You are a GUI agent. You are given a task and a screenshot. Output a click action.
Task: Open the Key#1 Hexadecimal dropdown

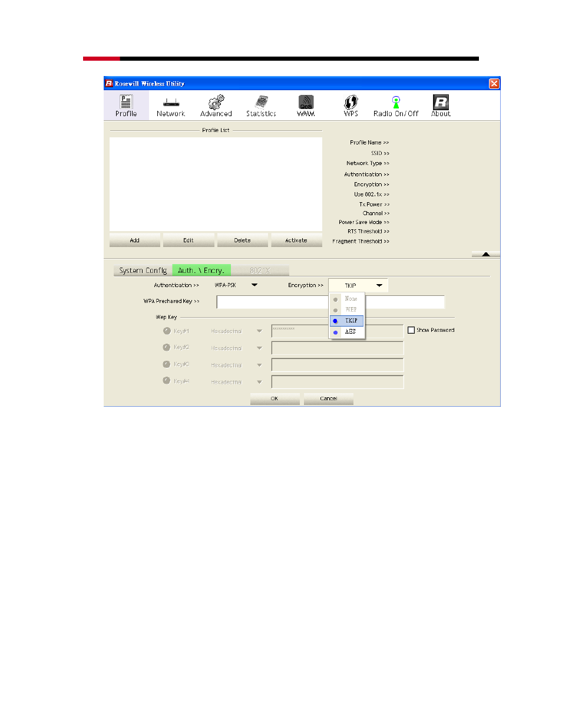click(x=259, y=331)
